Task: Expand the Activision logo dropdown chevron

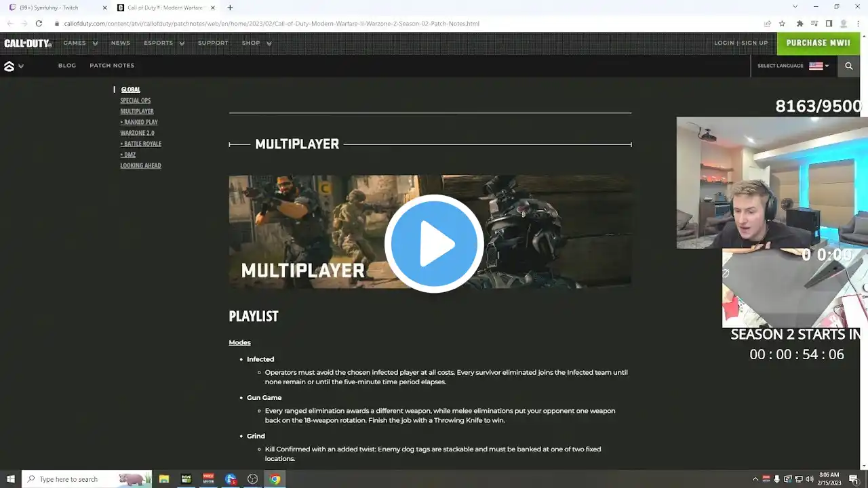Action: (x=21, y=66)
